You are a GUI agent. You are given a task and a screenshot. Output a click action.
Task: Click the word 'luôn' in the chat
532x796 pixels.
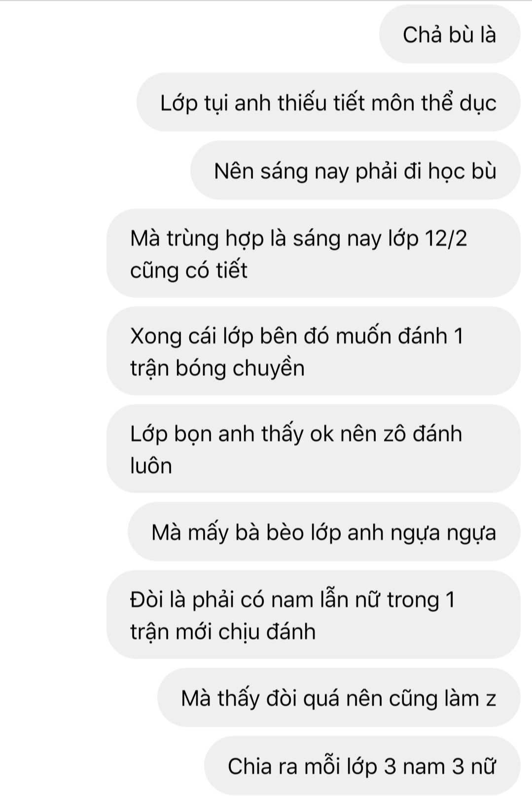tap(151, 466)
